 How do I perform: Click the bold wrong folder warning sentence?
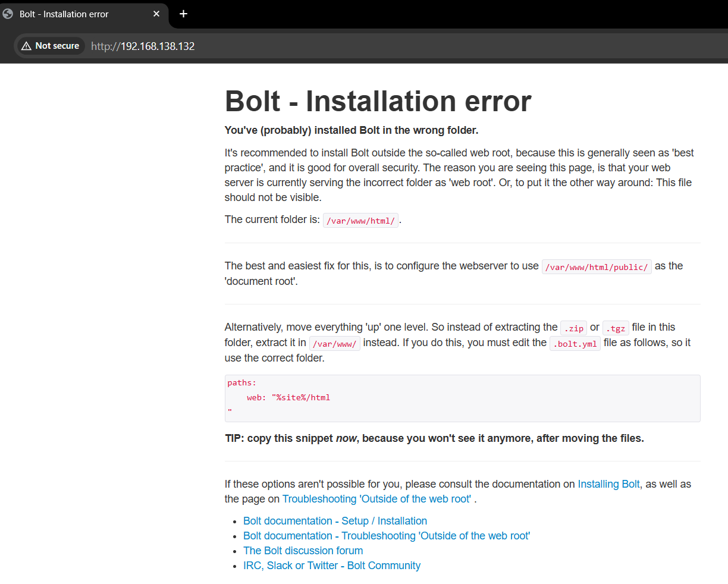pos(352,130)
